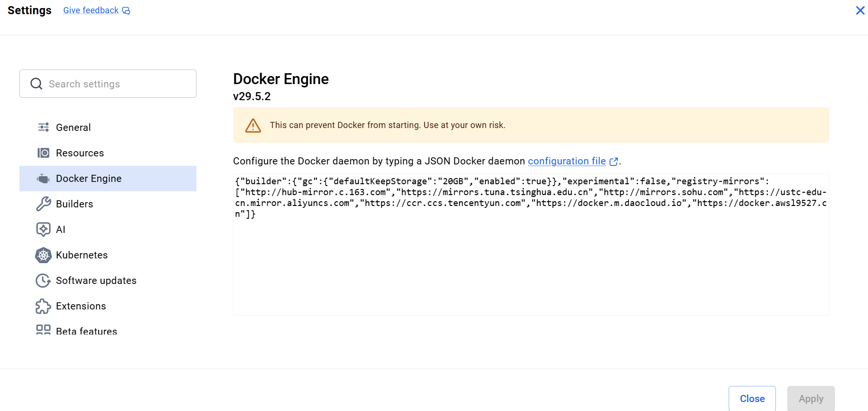The image size is (868, 411).
Task: Open the General settings section
Action: (108, 128)
